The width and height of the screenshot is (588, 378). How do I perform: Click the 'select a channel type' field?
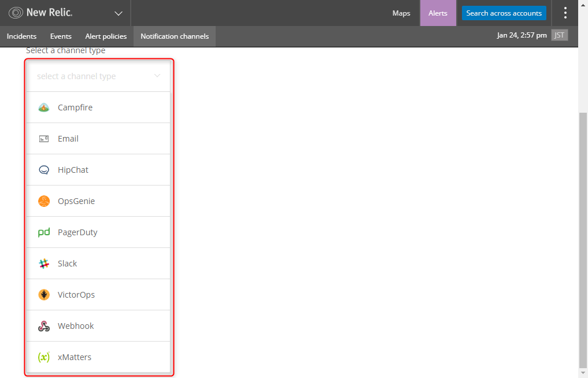pyautogui.click(x=98, y=76)
